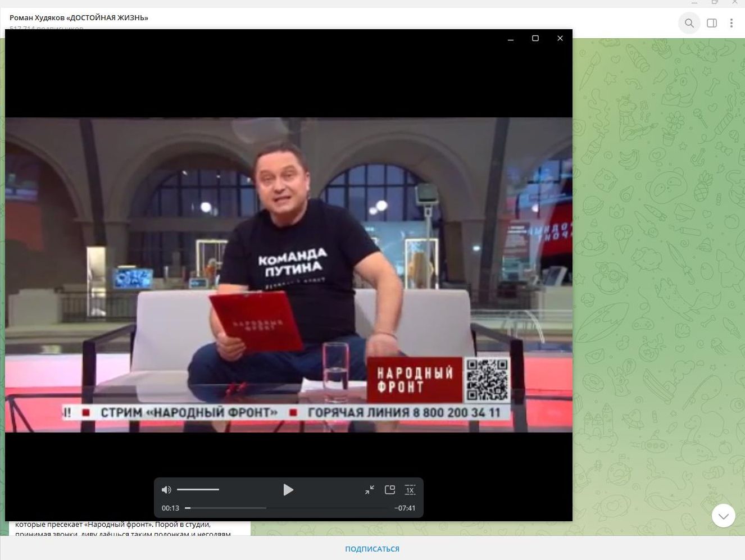Close the video player window
The image size is (745, 560).
(560, 38)
